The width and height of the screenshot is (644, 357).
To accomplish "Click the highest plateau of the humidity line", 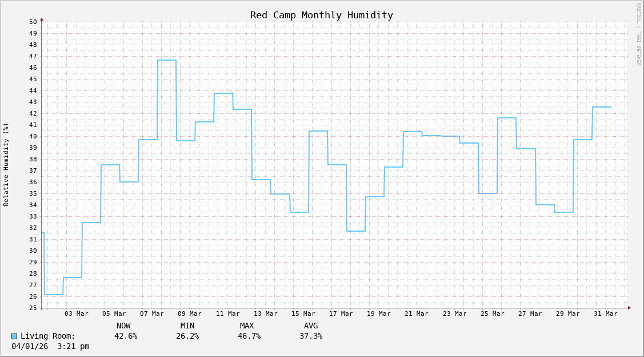I will pos(167,60).
